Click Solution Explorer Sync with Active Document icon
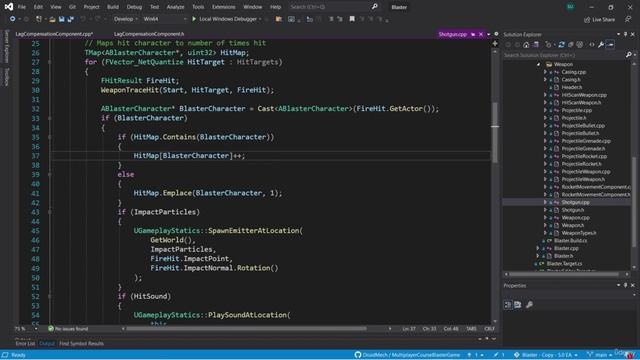640x360 pixels. coord(562,44)
